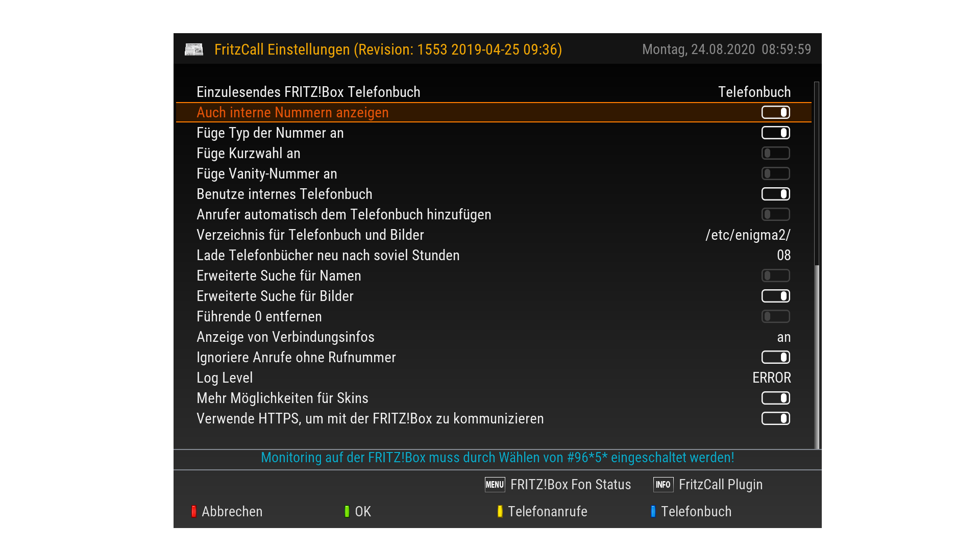Screen dimensions: 980x551
Task: Change 'Einzulesendes FRITZ!Box Telefonbuch' value Telefonbuch
Action: click(x=754, y=92)
